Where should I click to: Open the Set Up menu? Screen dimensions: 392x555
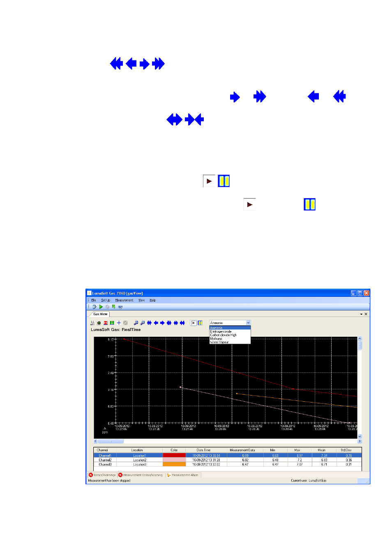pos(106,300)
